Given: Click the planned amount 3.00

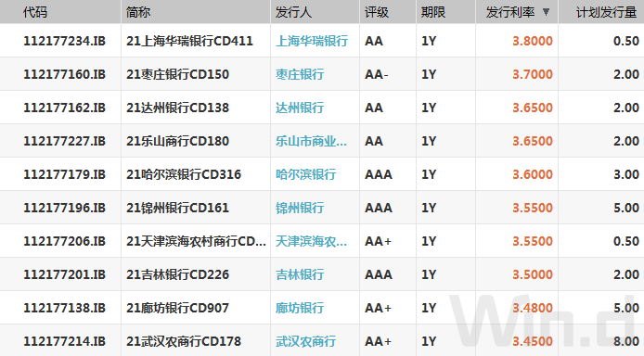Looking at the screenshot, I should point(626,174).
